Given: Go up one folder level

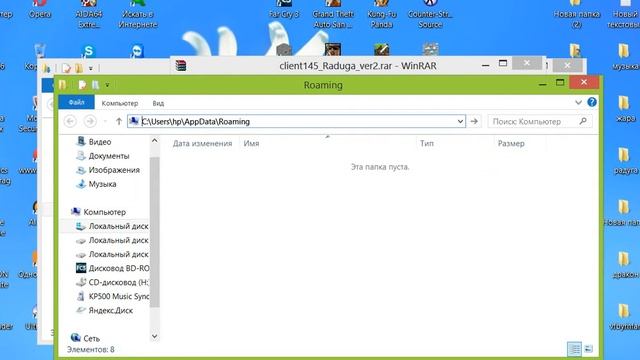Looking at the screenshot, I should click(x=119, y=121).
